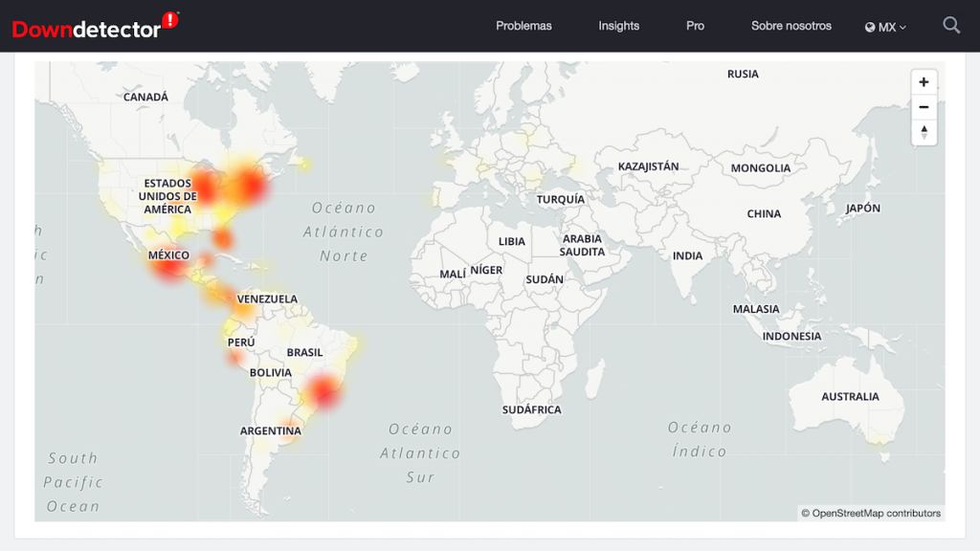Click the red hotspot in southeastern Brazil

click(323, 390)
